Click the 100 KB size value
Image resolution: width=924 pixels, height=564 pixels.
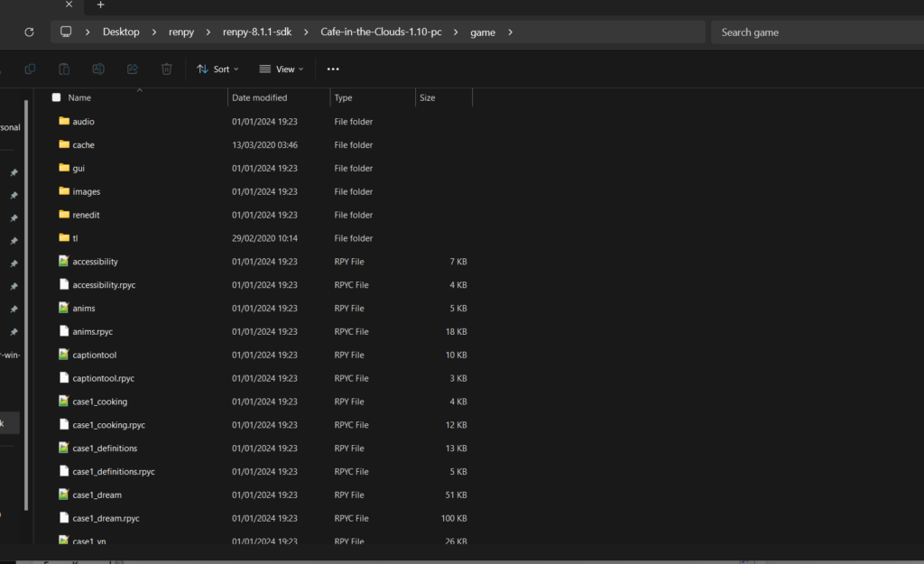(x=454, y=518)
